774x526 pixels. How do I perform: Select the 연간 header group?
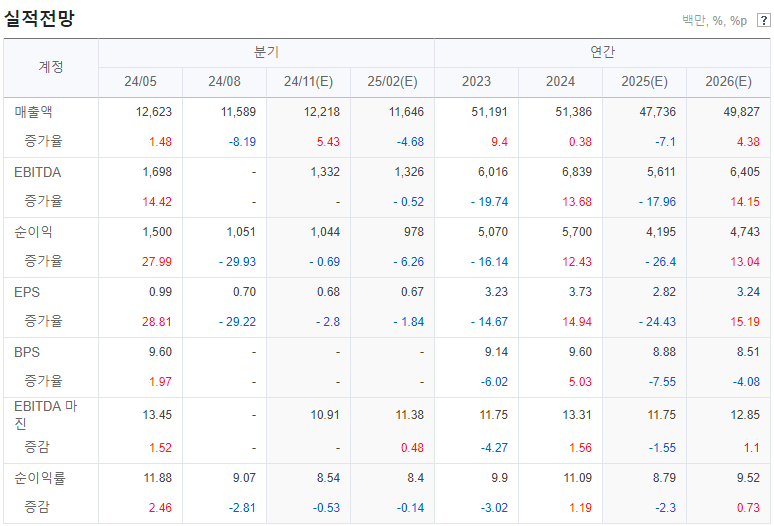tap(602, 52)
